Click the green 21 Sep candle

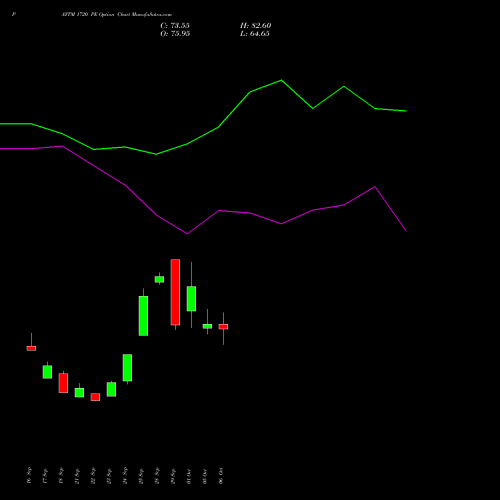pyautogui.click(x=79, y=392)
